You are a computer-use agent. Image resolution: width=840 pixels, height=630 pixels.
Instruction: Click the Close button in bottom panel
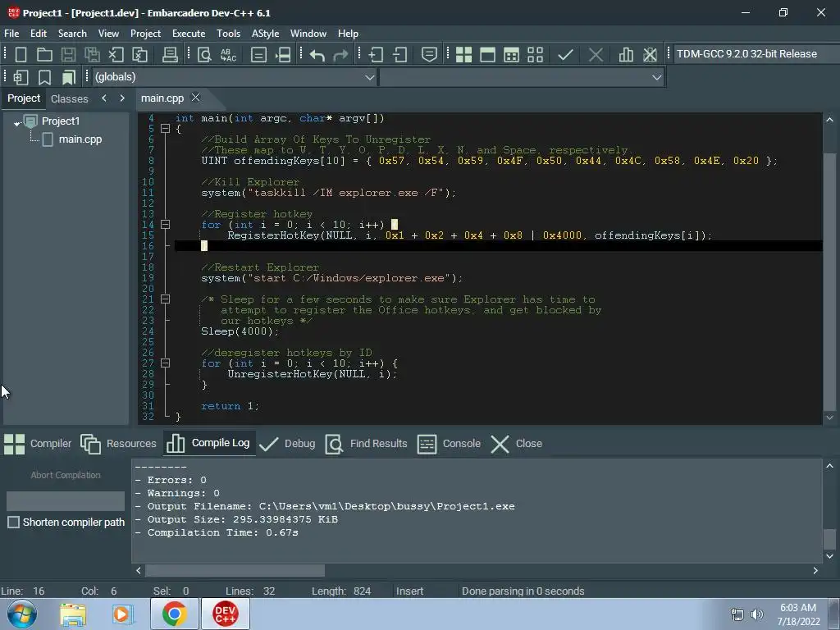517,444
